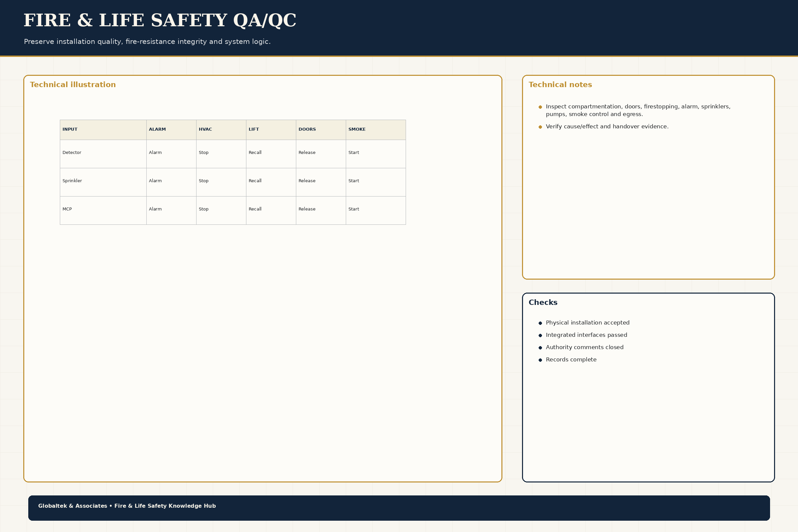Click 'Physical installation accepted' check item
798x532 pixels.
point(587,323)
